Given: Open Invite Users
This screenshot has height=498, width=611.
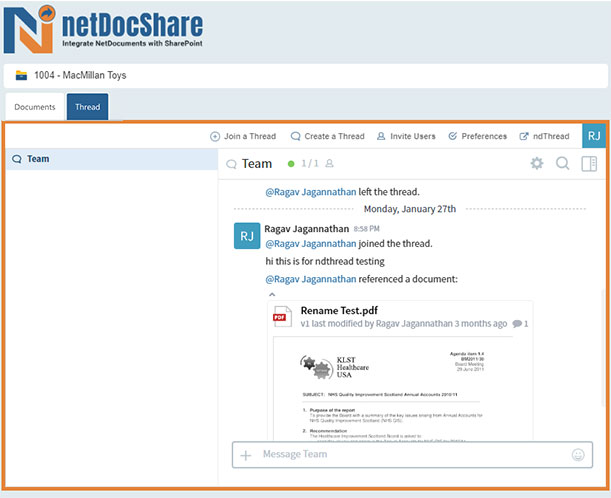Looking at the screenshot, I should click(x=406, y=136).
